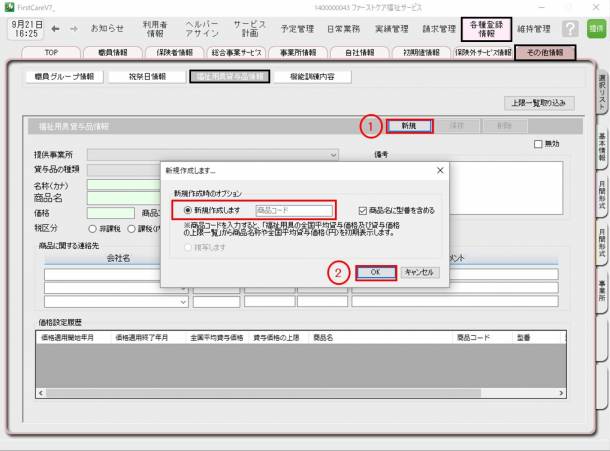Open the third 会社名 contact dropdown
Image resolution: width=610 pixels, height=451 pixels.
(183, 301)
